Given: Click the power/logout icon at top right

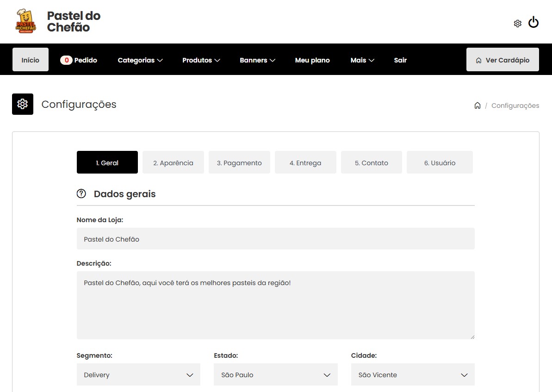Looking at the screenshot, I should (533, 22).
